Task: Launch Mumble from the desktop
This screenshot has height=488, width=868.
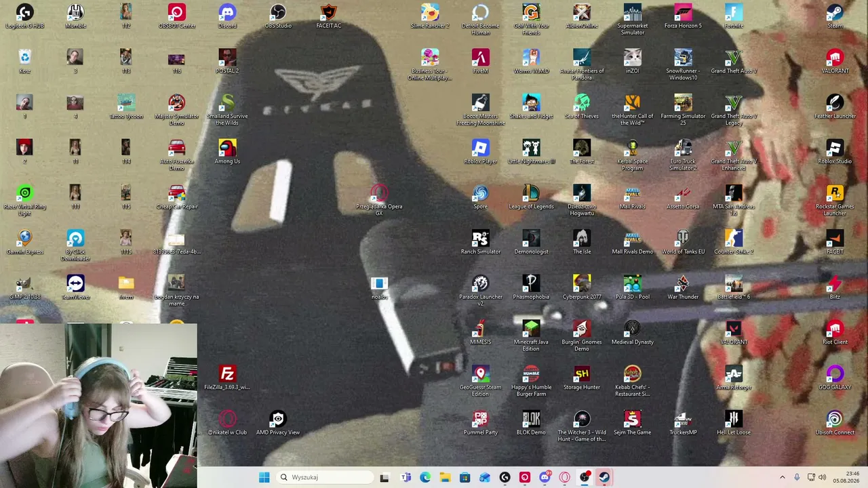Action: coord(75,16)
